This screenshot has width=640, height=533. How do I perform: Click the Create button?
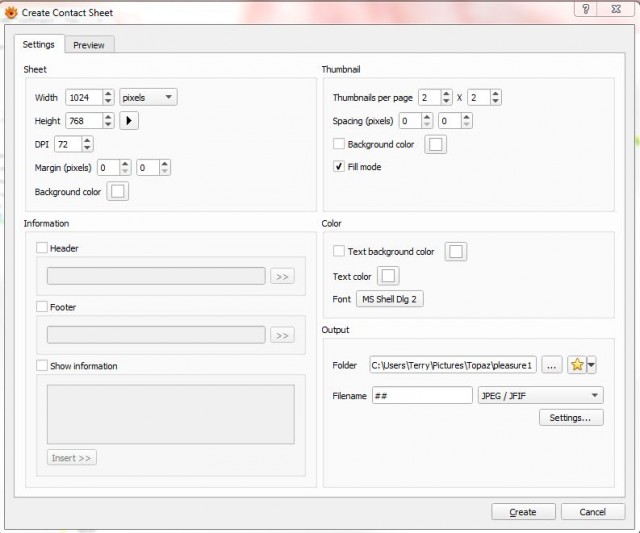pos(523,512)
